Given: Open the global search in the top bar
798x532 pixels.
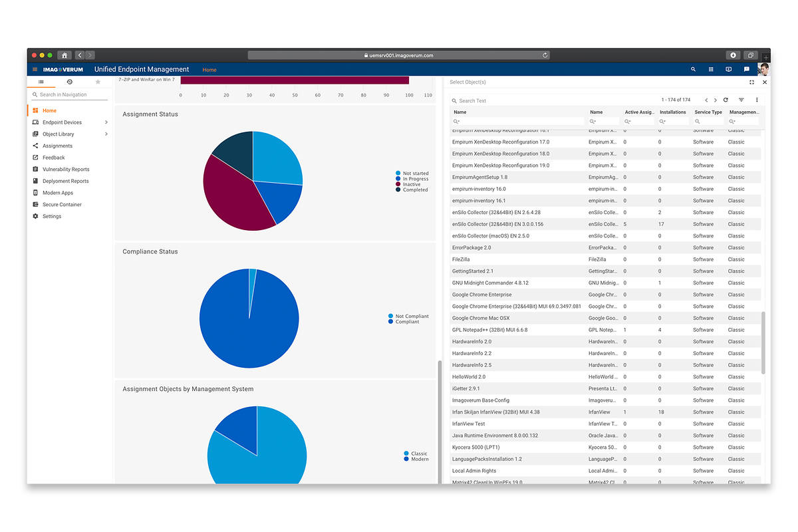Looking at the screenshot, I should [x=693, y=69].
